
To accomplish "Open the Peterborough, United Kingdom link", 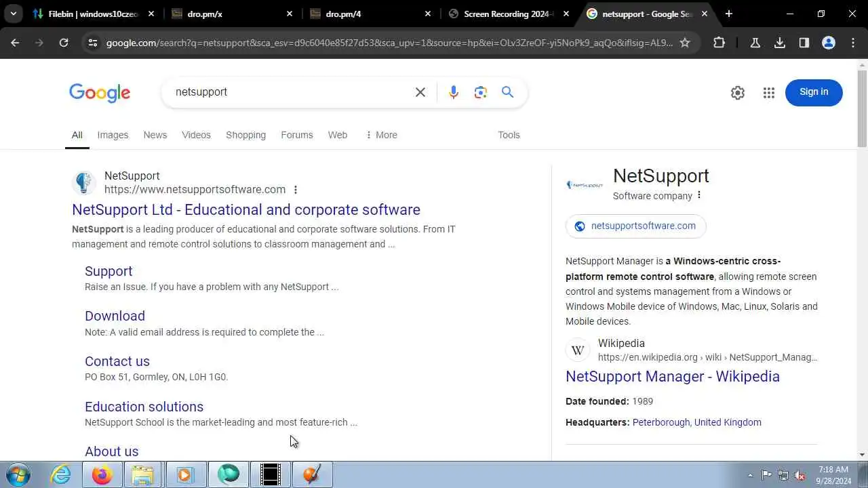I will pos(697,422).
